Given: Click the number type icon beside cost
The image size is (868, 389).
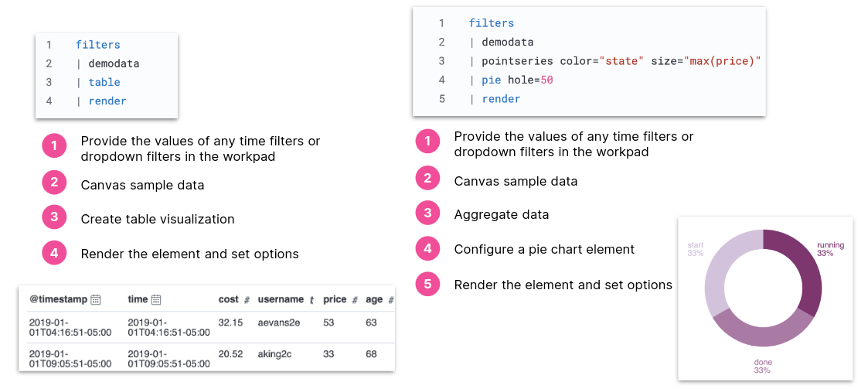Looking at the screenshot, I should pos(247,300).
